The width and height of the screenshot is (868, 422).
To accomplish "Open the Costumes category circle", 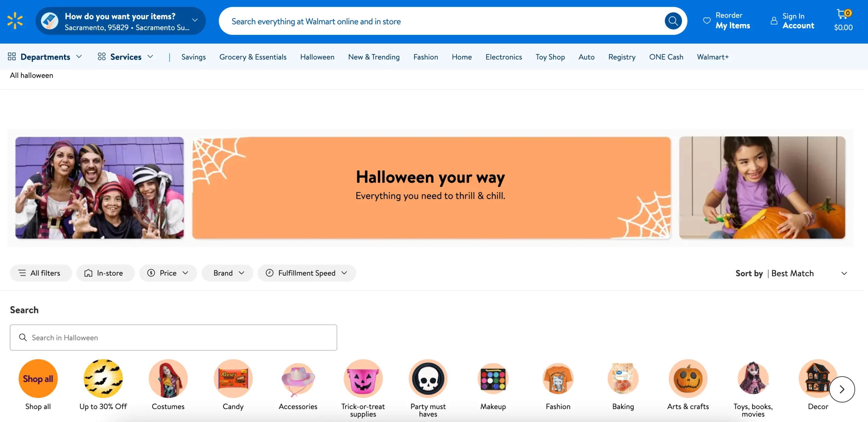I will click(x=168, y=378).
